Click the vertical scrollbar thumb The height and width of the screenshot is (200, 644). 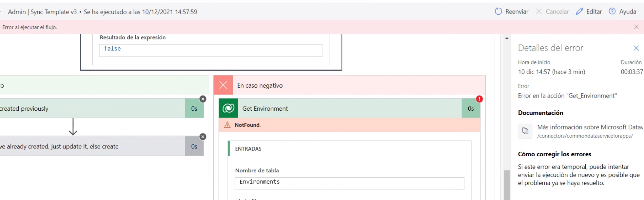[507, 185]
